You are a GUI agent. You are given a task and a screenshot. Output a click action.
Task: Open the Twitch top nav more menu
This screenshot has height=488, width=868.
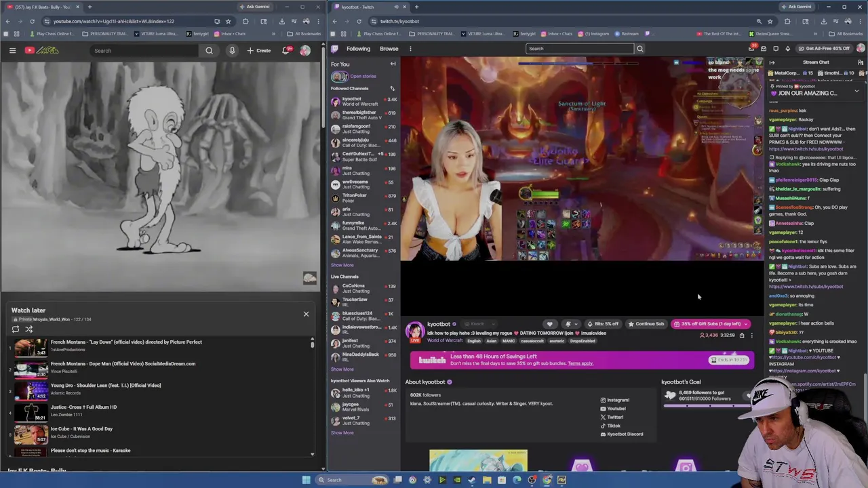click(410, 49)
